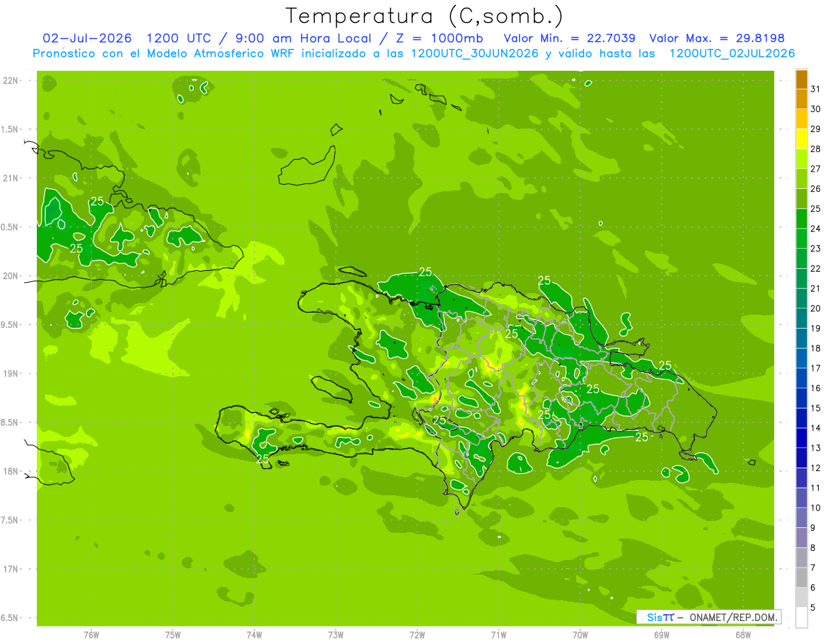834x644 pixels.
Task: Click the color bar segment between 27 and 28
Action: click(x=801, y=159)
